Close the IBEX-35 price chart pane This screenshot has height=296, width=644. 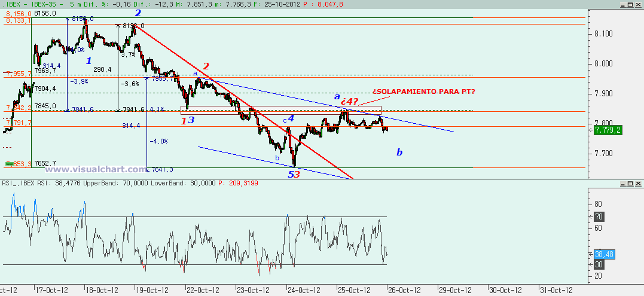(638, 4)
